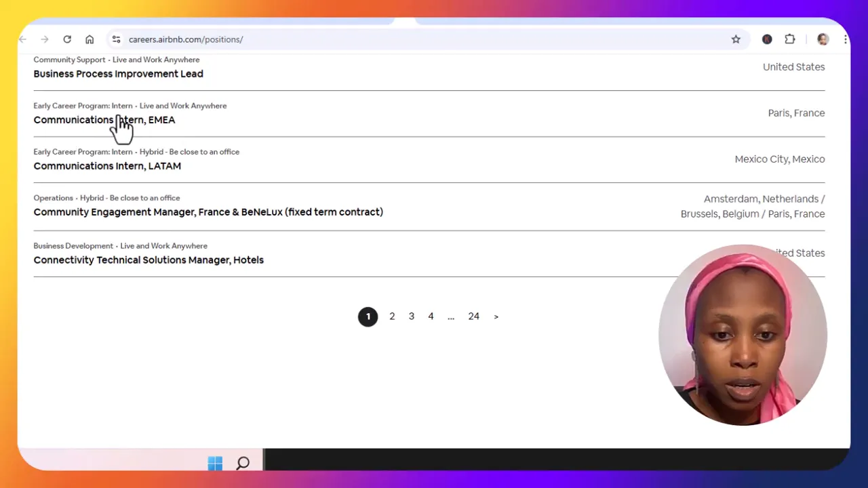Open the Extensions puzzle-piece menu
This screenshot has height=488, width=868.
(790, 39)
